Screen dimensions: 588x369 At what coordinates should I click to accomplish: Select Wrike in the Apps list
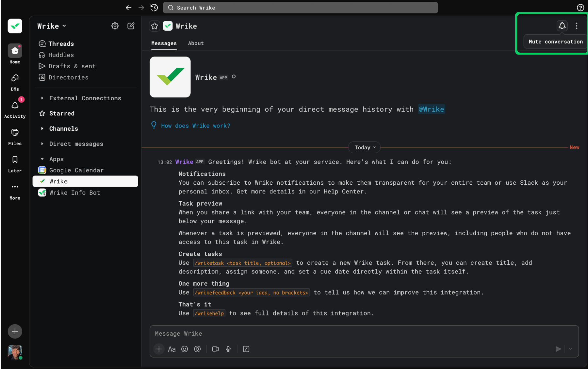click(x=58, y=181)
